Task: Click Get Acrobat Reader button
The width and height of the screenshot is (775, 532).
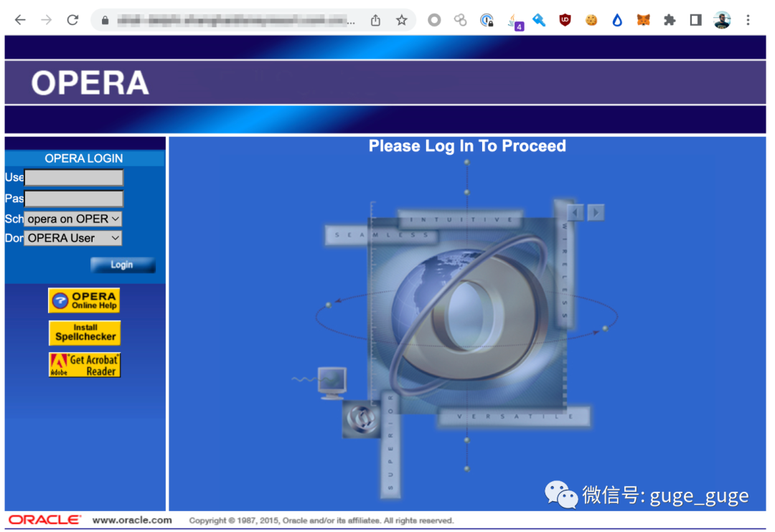Action: [85, 365]
